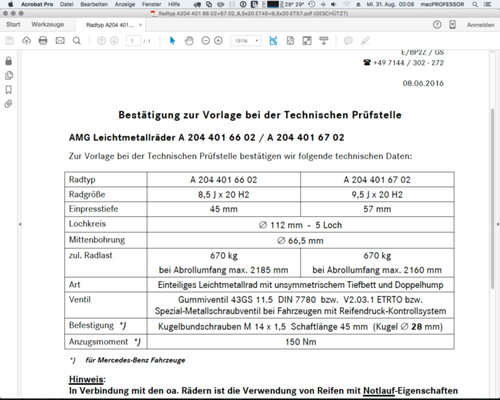Screen dimensions: 500x400
Task: Click the '45 mm' Einpresstiefe cell
Action: (x=224, y=209)
